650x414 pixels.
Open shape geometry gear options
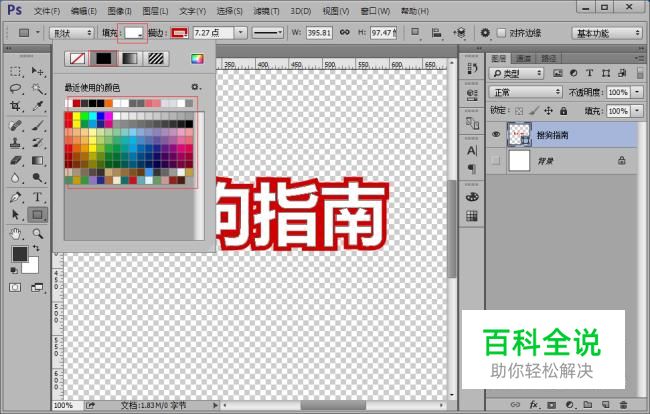pos(485,33)
